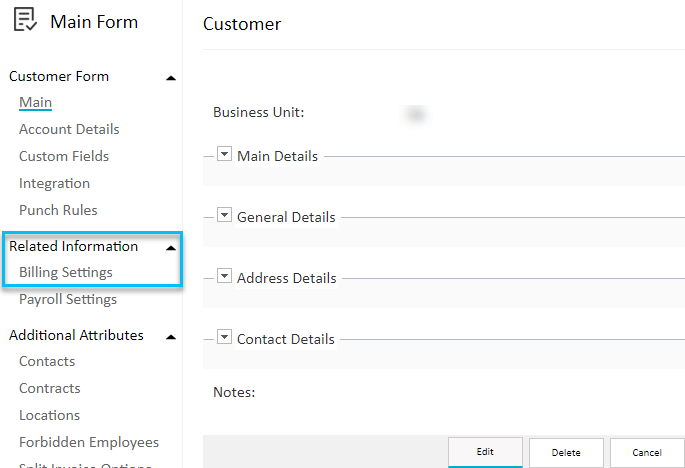This screenshot has width=685, height=468.
Task: Click the Delete button
Action: [566, 453]
